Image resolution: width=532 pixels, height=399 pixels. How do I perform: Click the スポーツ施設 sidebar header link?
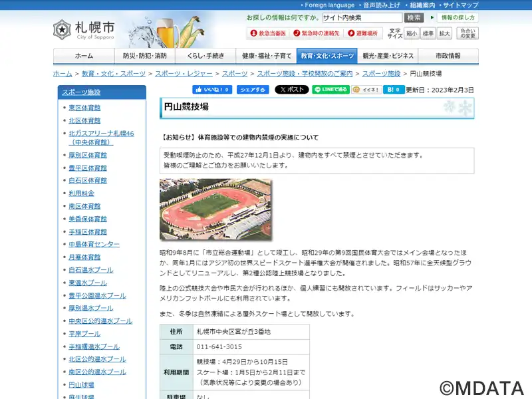click(81, 92)
